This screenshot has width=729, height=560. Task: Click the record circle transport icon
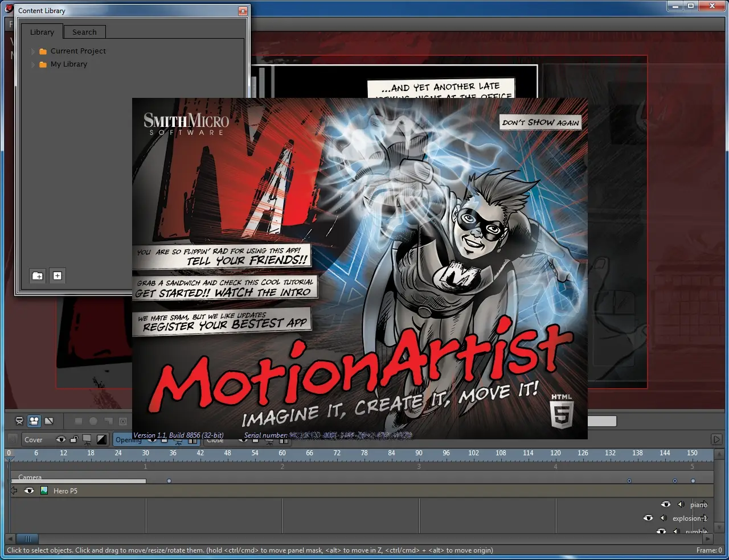coord(93,421)
